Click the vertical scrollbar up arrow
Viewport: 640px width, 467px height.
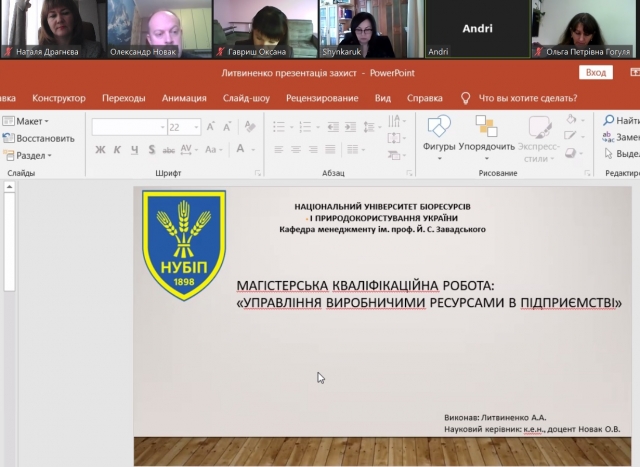(9, 187)
